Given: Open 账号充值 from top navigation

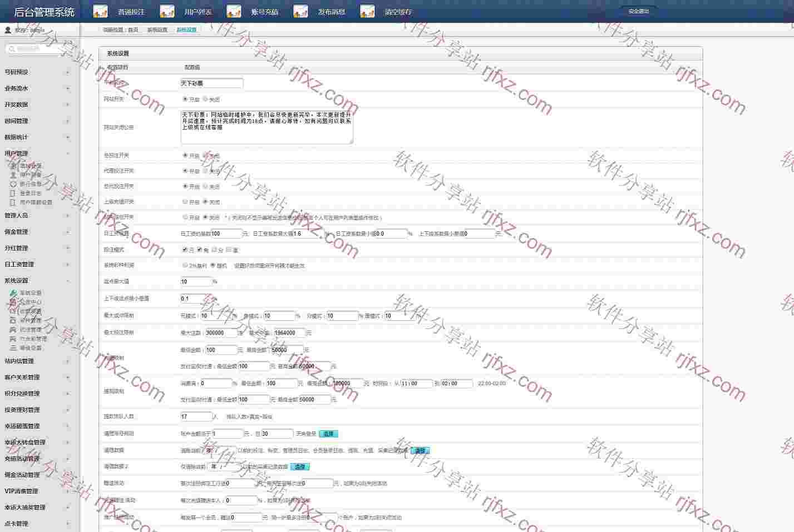Looking at the screenshot, I should 265,12.
